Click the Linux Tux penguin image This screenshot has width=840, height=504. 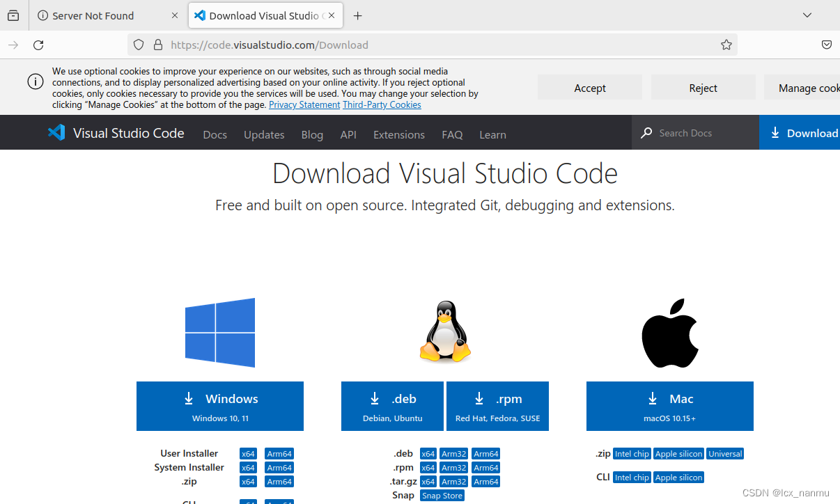click(445, 331)
